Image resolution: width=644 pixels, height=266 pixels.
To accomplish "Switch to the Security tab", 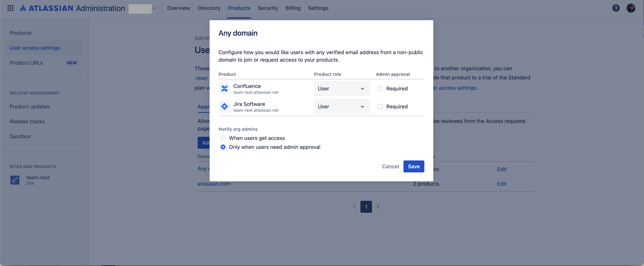I will 267,8.
